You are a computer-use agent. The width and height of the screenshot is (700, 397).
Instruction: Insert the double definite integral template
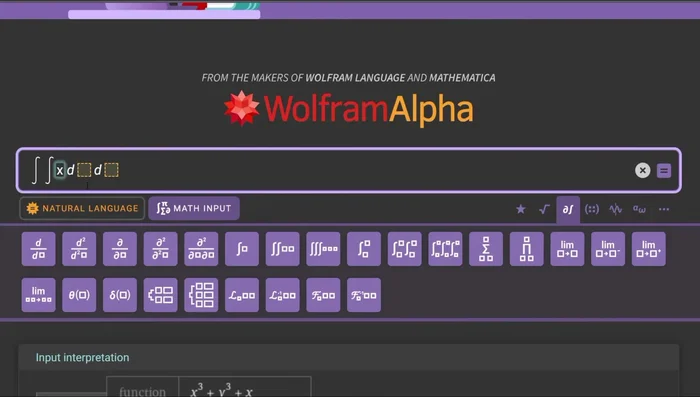tap(404, 249)
